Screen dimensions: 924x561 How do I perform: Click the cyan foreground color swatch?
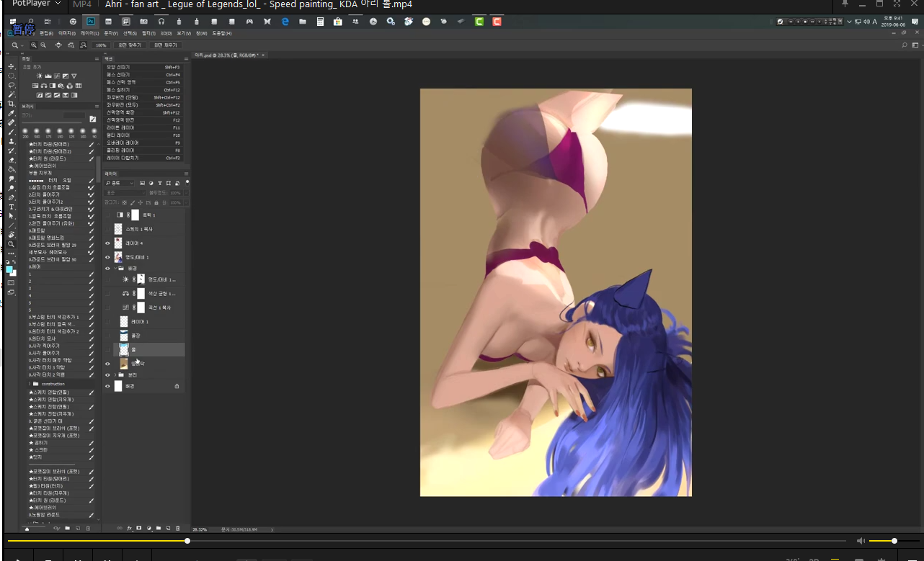pos(9,270)
